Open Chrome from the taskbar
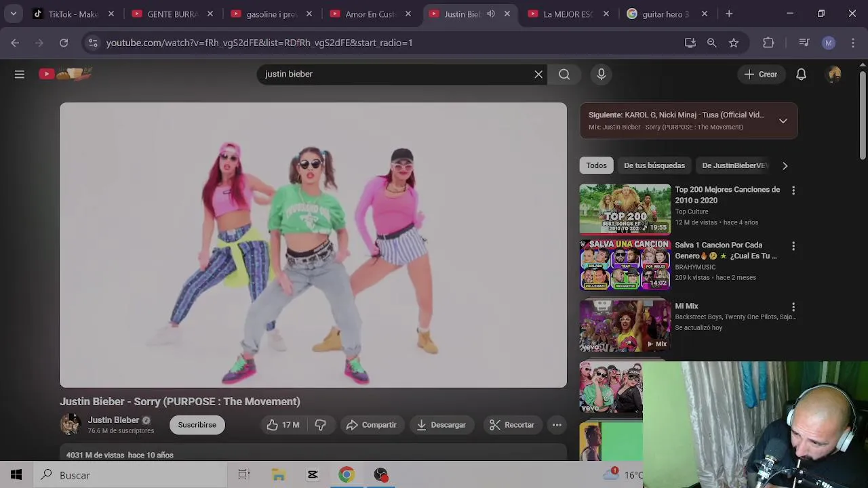868x488 pixels. pyautogui.click(x=347, y=475)
